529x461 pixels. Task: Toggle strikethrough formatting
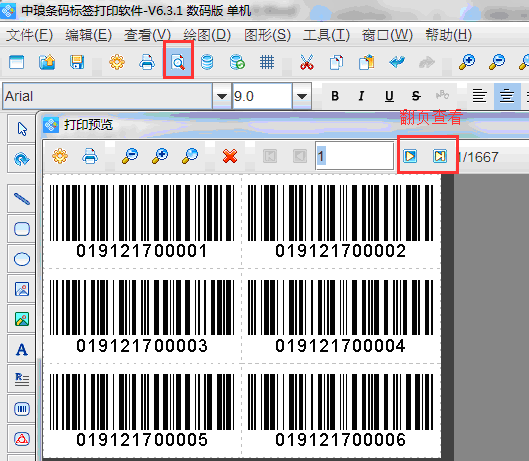416,96
